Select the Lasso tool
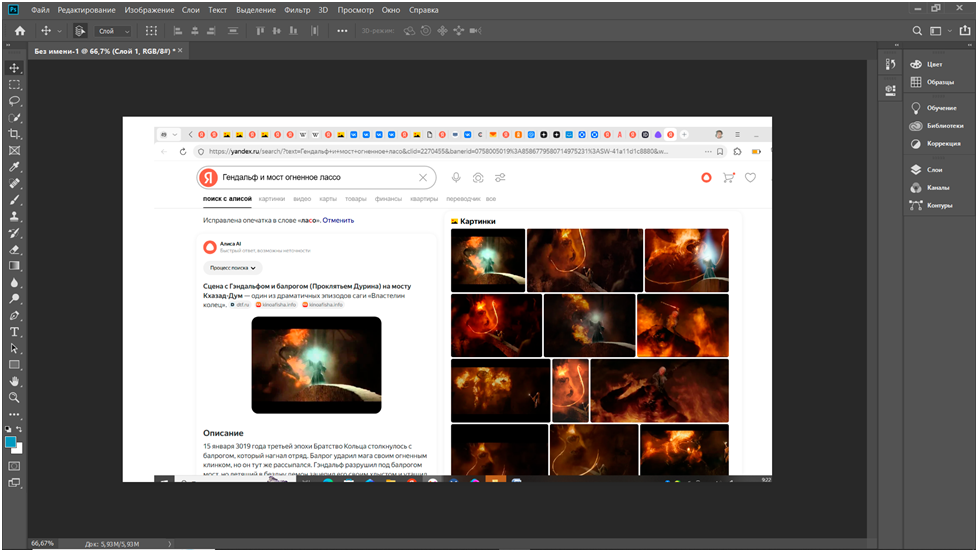978x552 pixels. [x=14, y=101]
